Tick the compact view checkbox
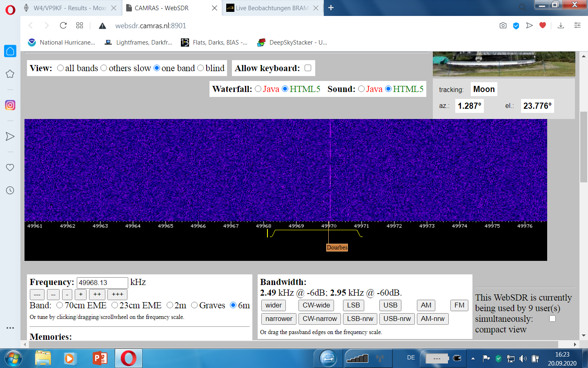The image size is (588, 368). [x=552, y=319]
